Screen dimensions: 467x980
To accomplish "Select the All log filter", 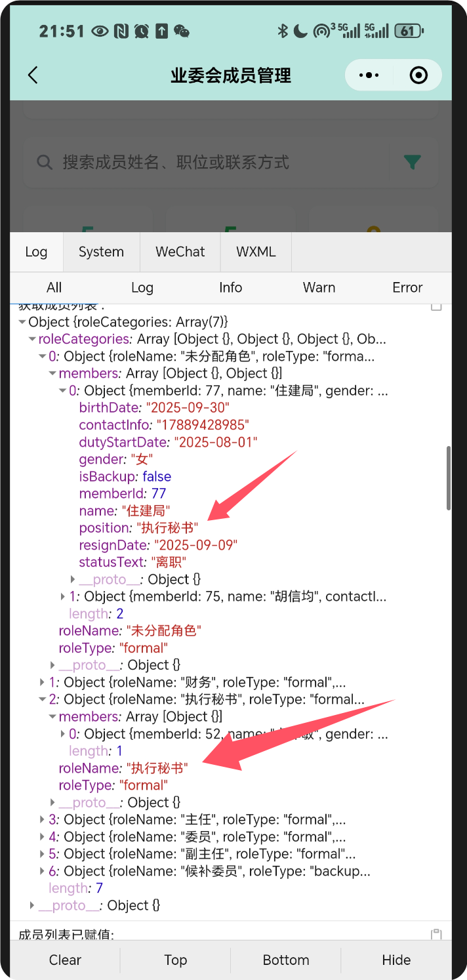I will pyautogui.click(x=54, y=287).
